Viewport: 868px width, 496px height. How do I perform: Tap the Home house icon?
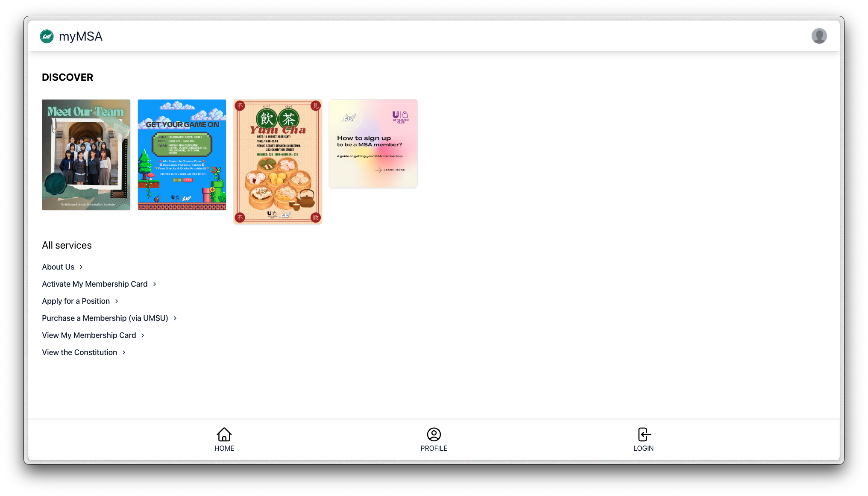(x=224, y=434)
